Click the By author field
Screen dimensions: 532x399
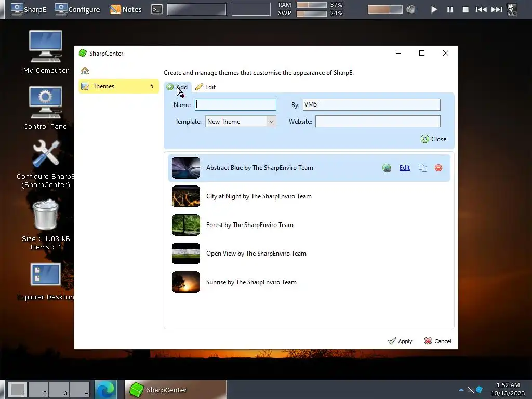pos(371,104)
